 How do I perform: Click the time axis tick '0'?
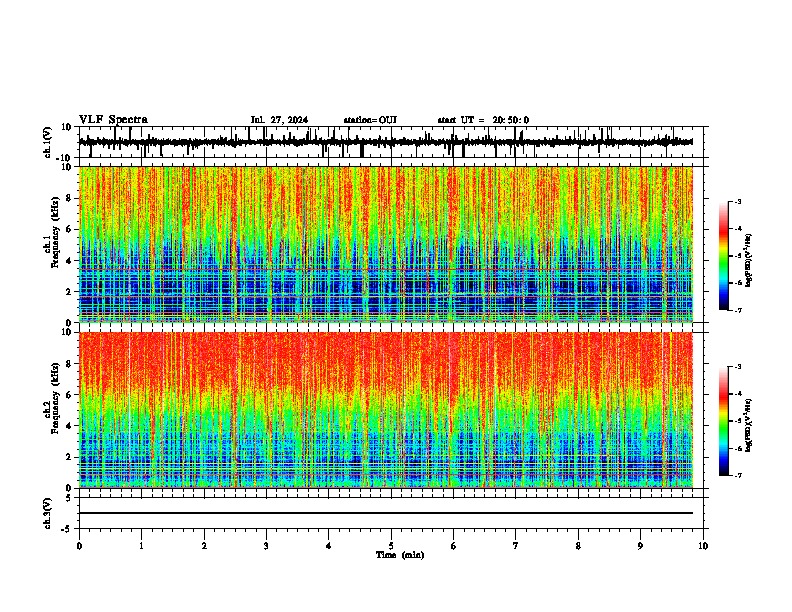coord(79,546)
